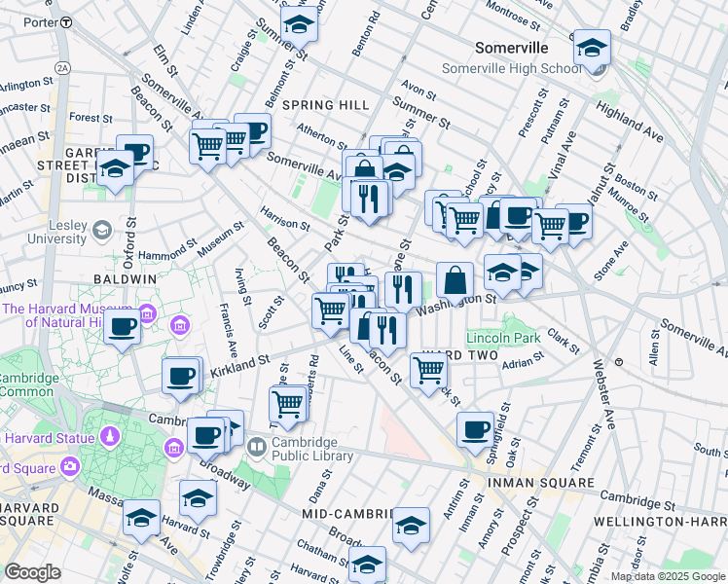The height and width of the screenshot is (584, 728).
Task: Open the Harvard Statue landmark pin
Action: [110, 438]
